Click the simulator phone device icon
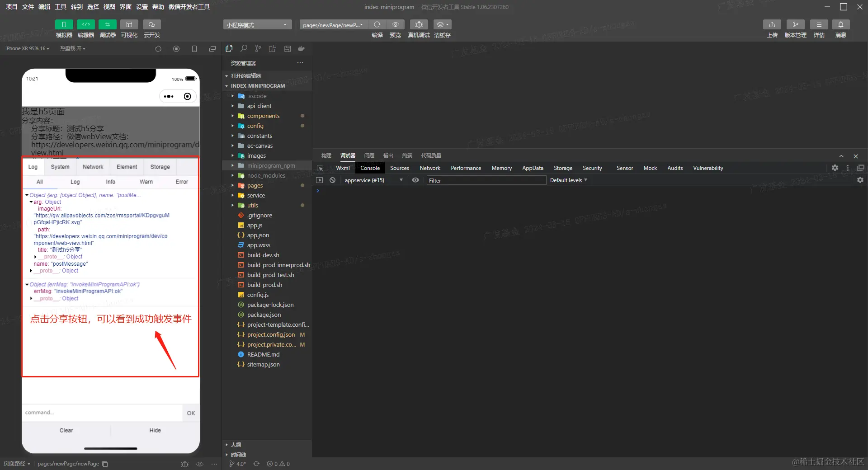The height and width of the screenshot is (470, 868). [194, 49]
